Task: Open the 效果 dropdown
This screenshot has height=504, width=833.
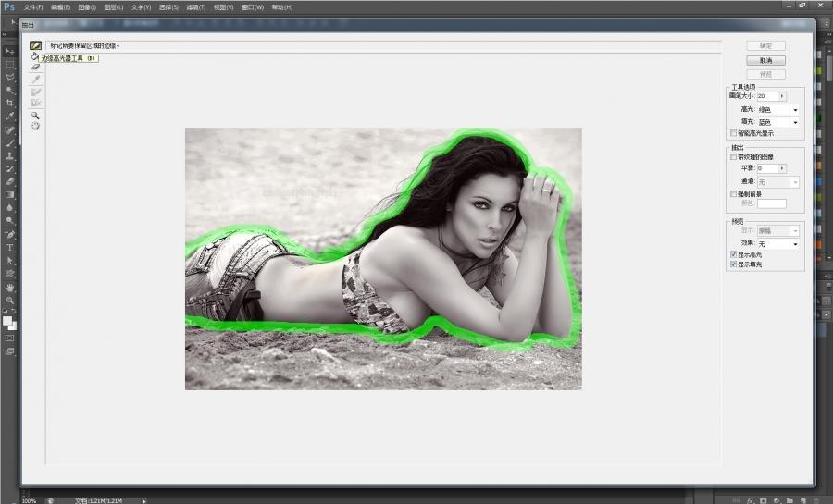Action: (x=778, y=244)
